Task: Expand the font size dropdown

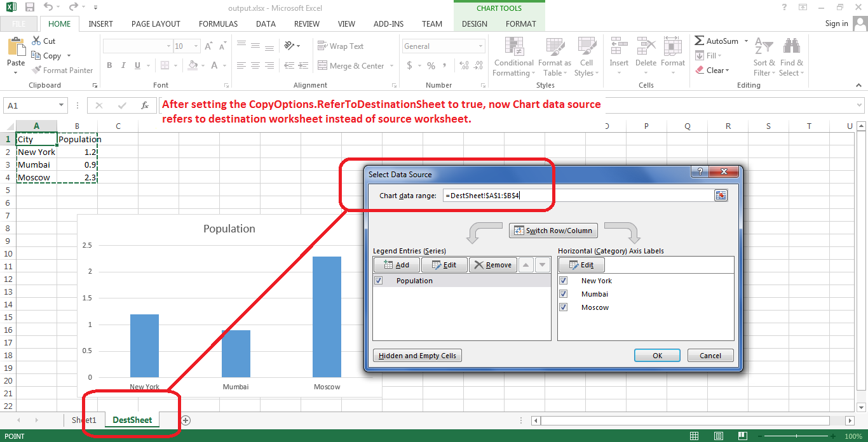Action: coord(196,46)
